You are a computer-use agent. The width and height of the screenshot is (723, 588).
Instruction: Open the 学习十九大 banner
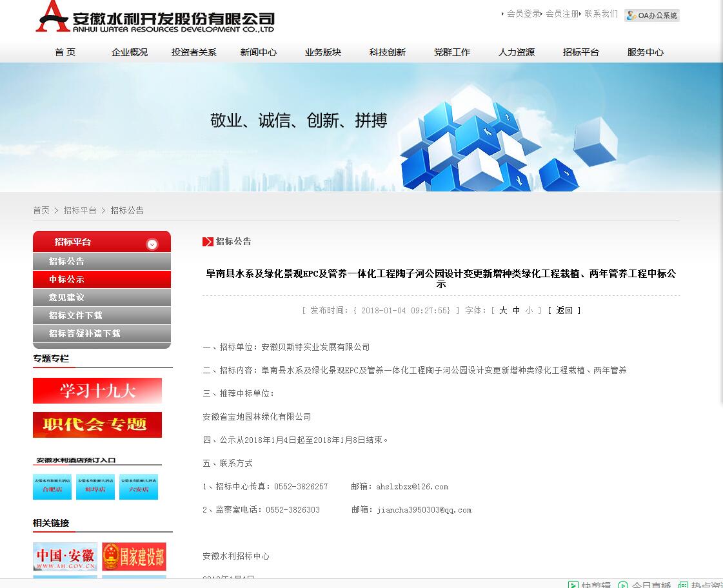tap(97, 391)
